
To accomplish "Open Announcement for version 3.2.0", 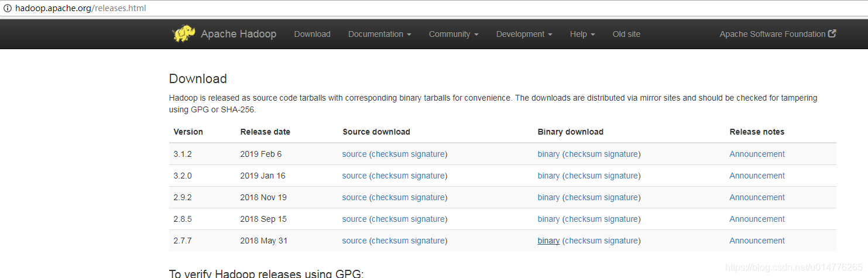I will [757, 176].
